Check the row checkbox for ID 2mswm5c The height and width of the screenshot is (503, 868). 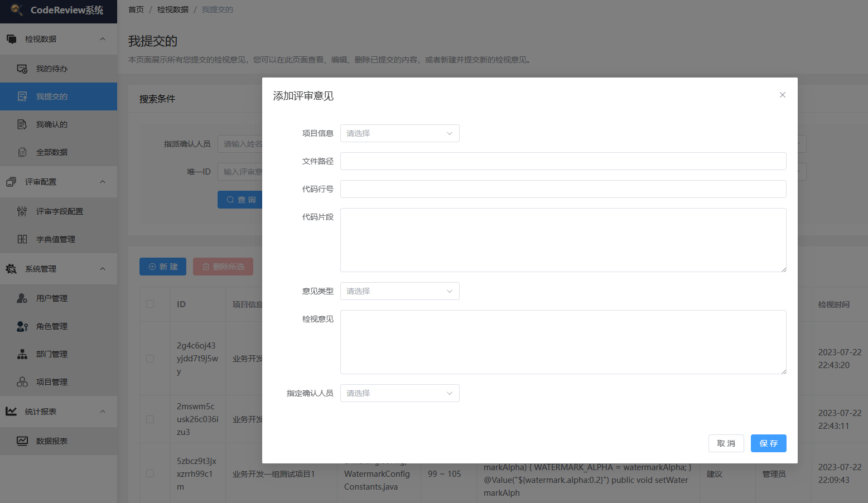pyautogui.click(x=150, y=419)
